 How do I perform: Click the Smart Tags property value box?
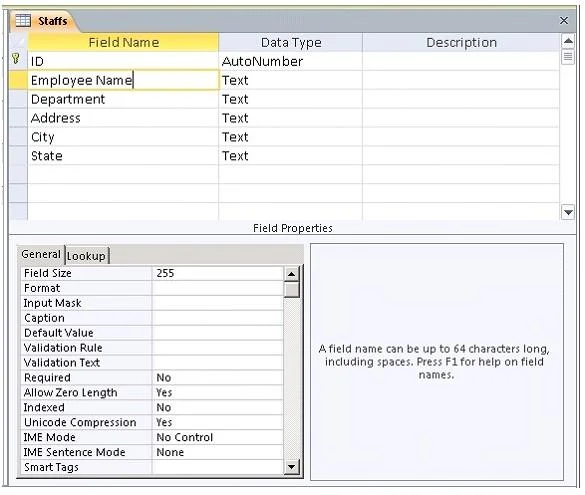point(218,467)
